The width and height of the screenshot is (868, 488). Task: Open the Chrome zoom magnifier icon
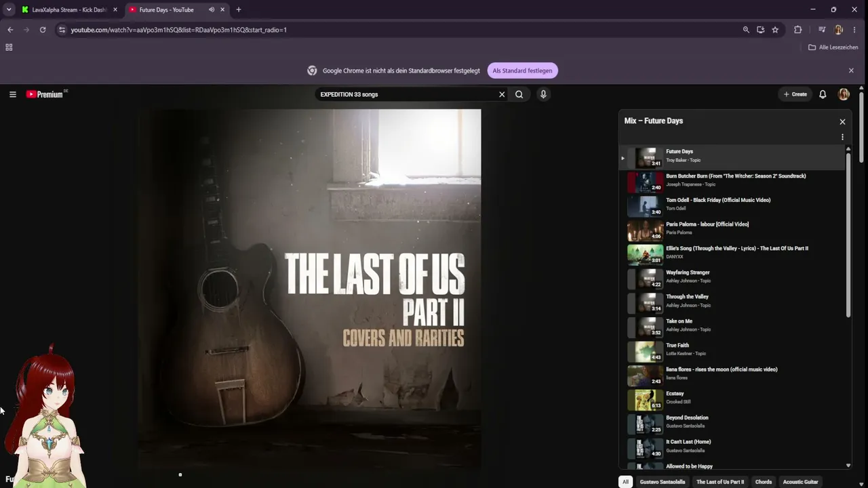tap(746, 30)
